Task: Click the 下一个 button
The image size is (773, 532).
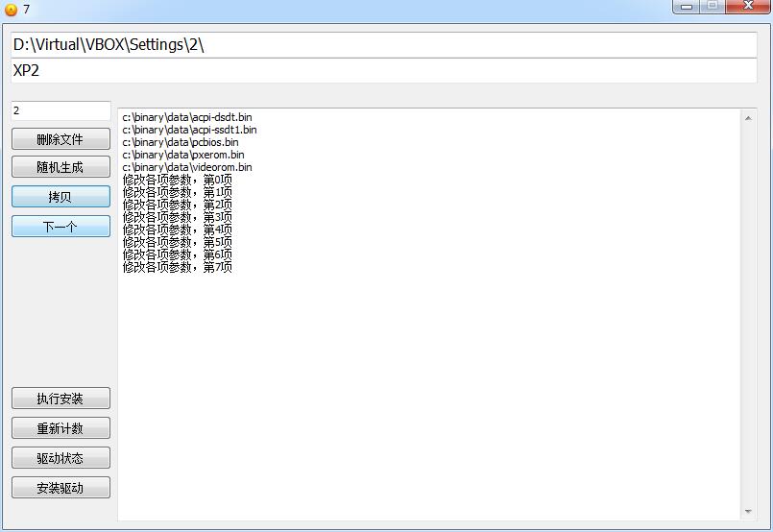Action: (60, 227)
